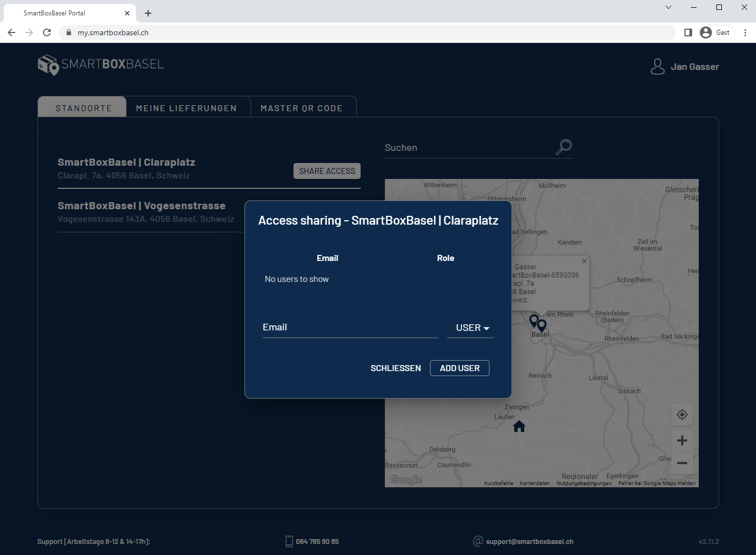Zoom out on the map
Image resolution: width=756 pixels, height=555 pixels.
[682, 463]
